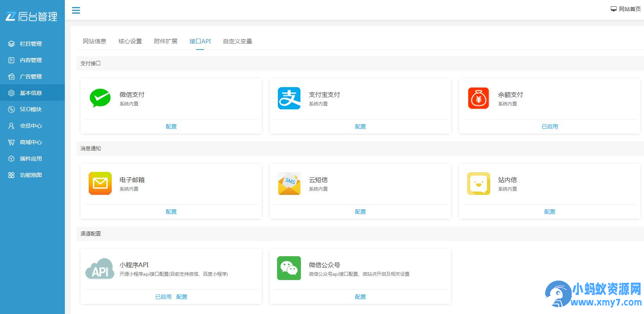Click the 站内信 yellow chat icon
The image size is (644, 314).
(x=478, y=183)
